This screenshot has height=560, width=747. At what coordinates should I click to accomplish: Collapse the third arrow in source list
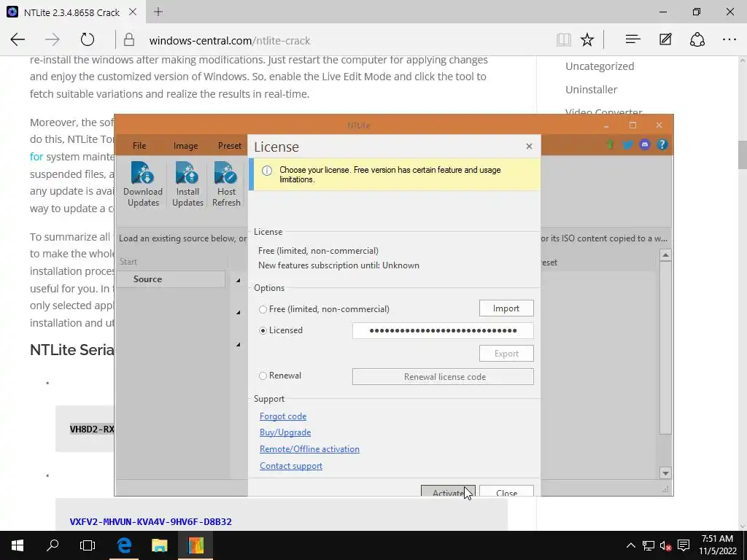[x=239, y=344]
